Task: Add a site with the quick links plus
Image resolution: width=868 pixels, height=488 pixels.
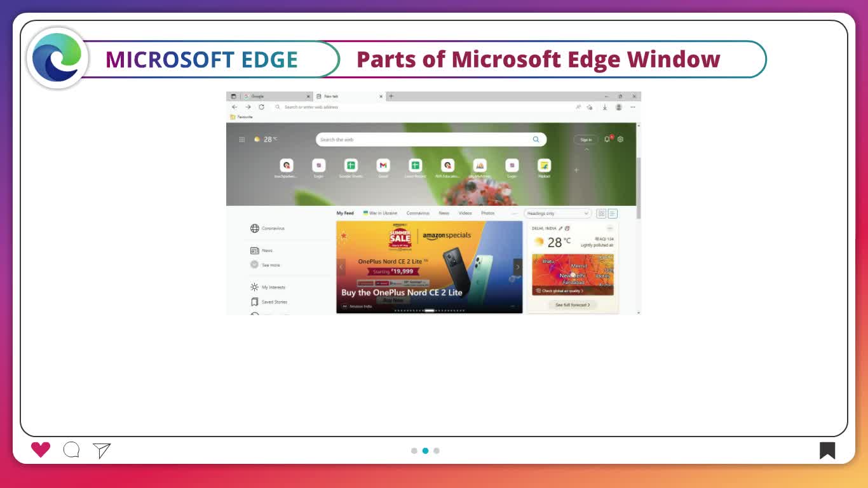Action: tap(576, 170)
